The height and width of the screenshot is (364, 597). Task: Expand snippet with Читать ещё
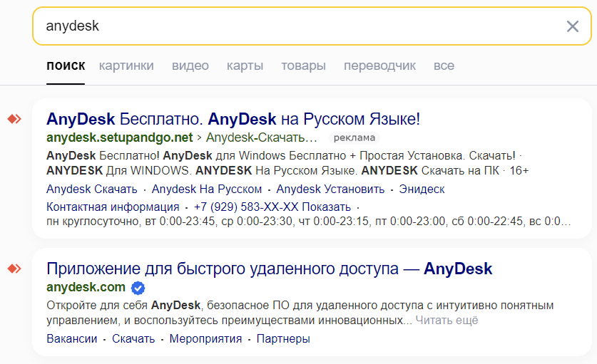(x=447, y=321)
